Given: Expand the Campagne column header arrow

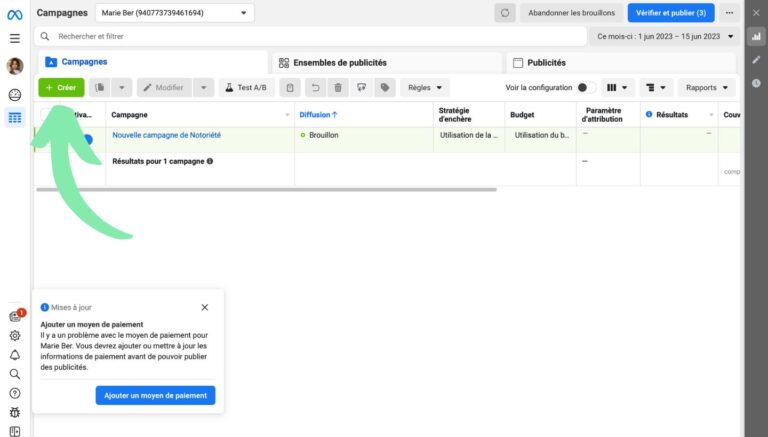Looking at the screenshot, I should coord(287,115).
